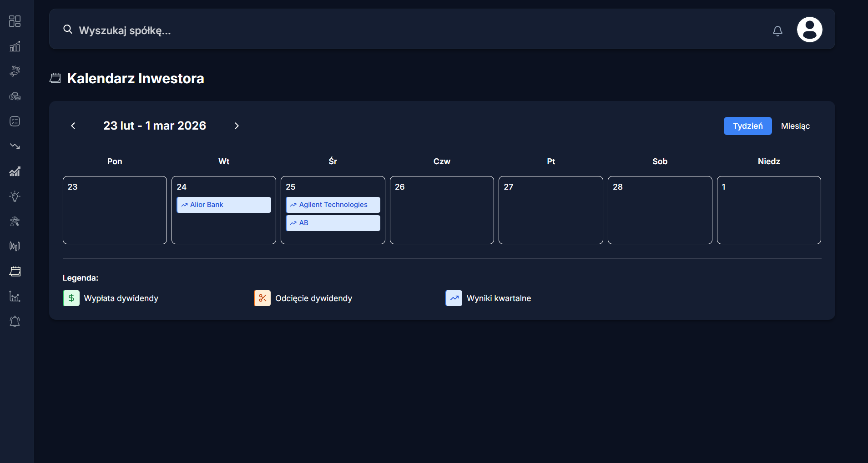The height and width of the screenshot is (463, 868).
Task: Click the notification bell in top bar
Action: (777, 31)
